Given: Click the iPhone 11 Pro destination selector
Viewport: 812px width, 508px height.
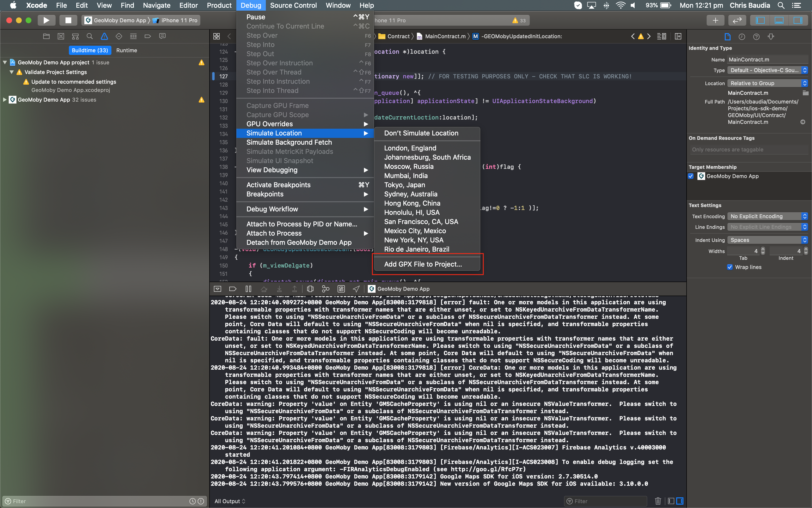Looking at the screenshot, I should [175, 21].
